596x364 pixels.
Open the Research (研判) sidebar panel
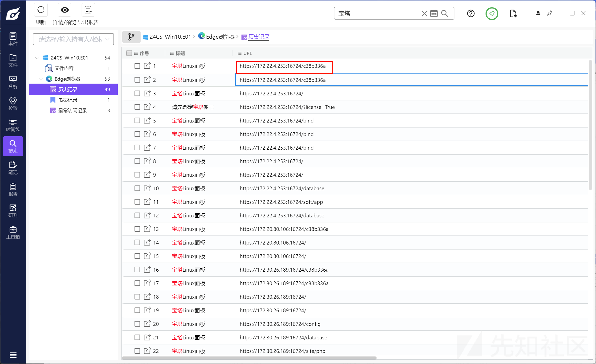(13, 211)
